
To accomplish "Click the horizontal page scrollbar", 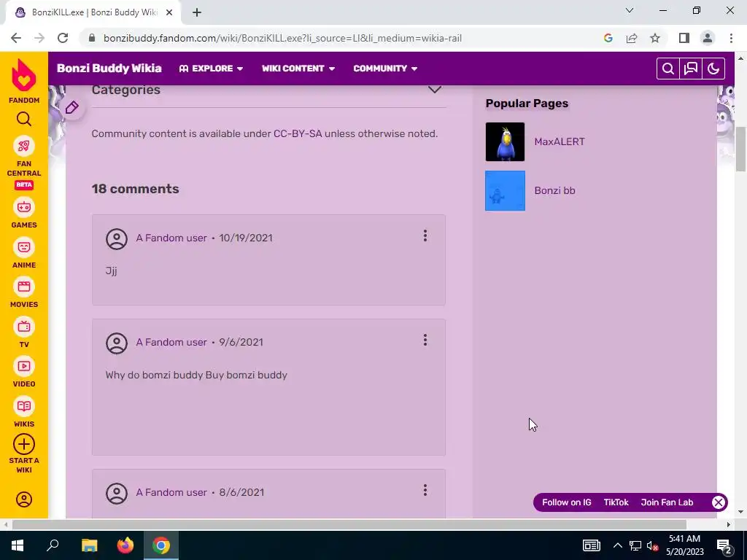I will (x=349, y=525).
